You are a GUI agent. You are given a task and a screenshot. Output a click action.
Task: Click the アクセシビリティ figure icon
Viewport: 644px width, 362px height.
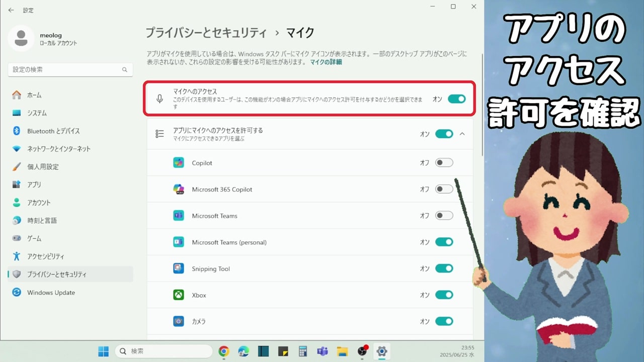pos(17,256)
